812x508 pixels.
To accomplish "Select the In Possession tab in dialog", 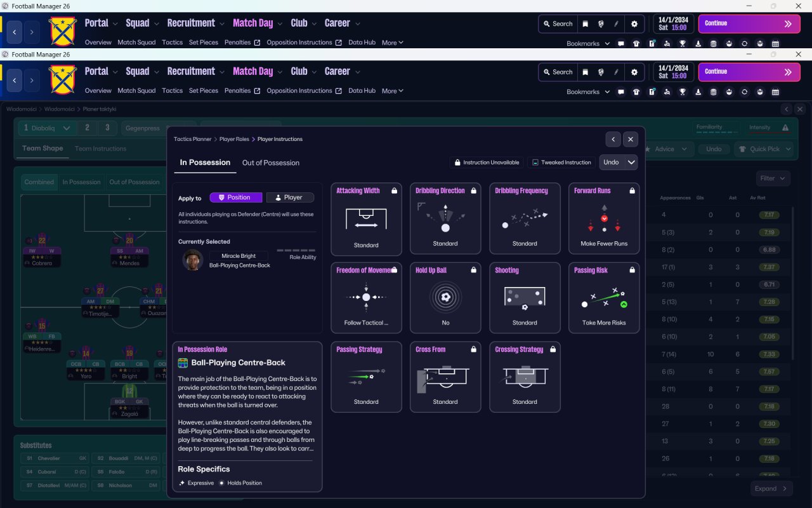I will pos(205,163).
